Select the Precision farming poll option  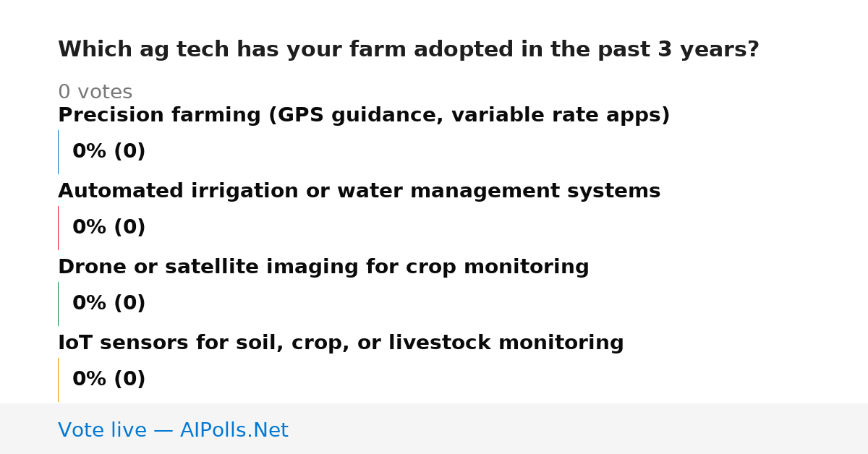pos(364,116)
